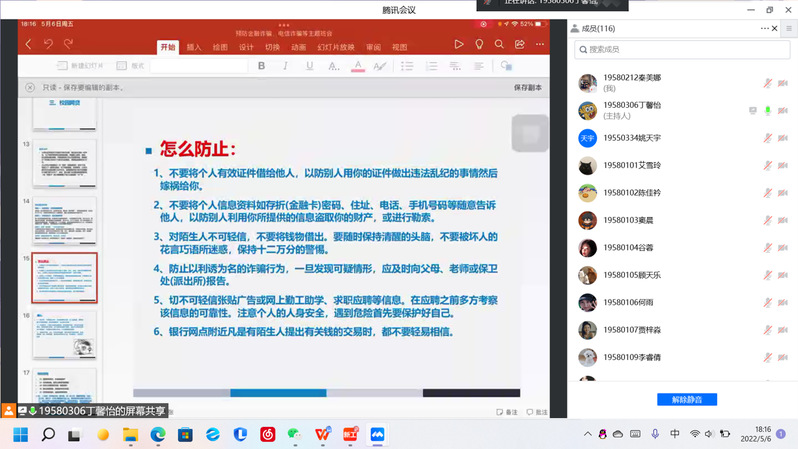The width and height of the screenshot is (798, 449).
Task: Toggle microphone icon for 19580212秦美娜
Action: pyautogui.click(x=767, y=83)
